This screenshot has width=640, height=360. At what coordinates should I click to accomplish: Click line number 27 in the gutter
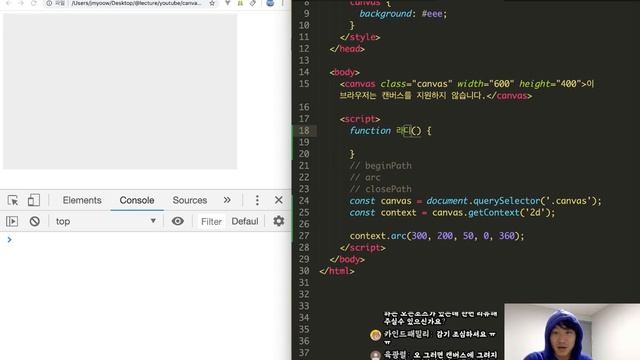coord(304,236)
